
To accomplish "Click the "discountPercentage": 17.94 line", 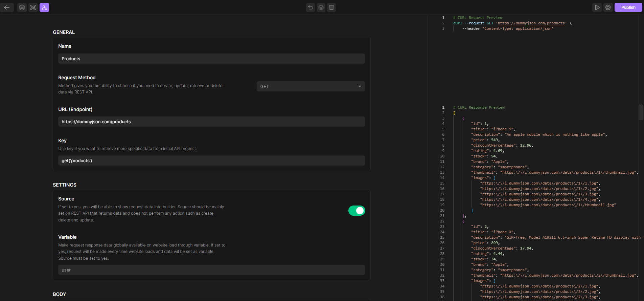I will tap(502, 248).
